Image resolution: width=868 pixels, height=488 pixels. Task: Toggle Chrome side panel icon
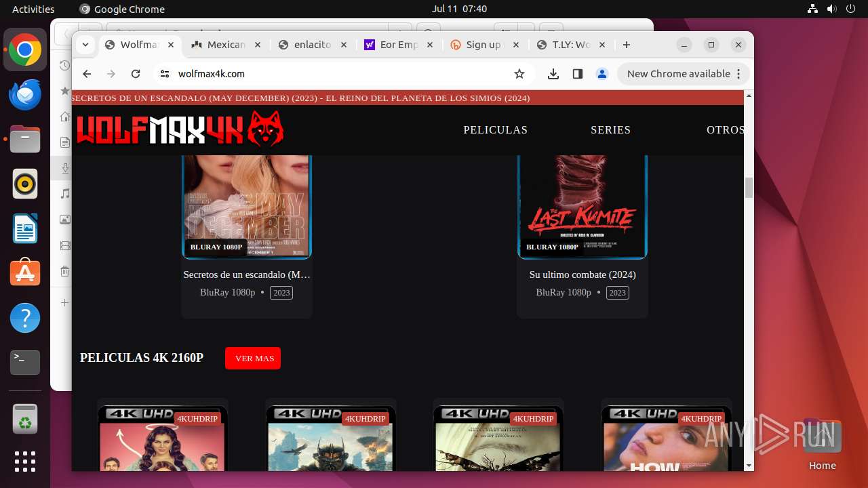578,74
